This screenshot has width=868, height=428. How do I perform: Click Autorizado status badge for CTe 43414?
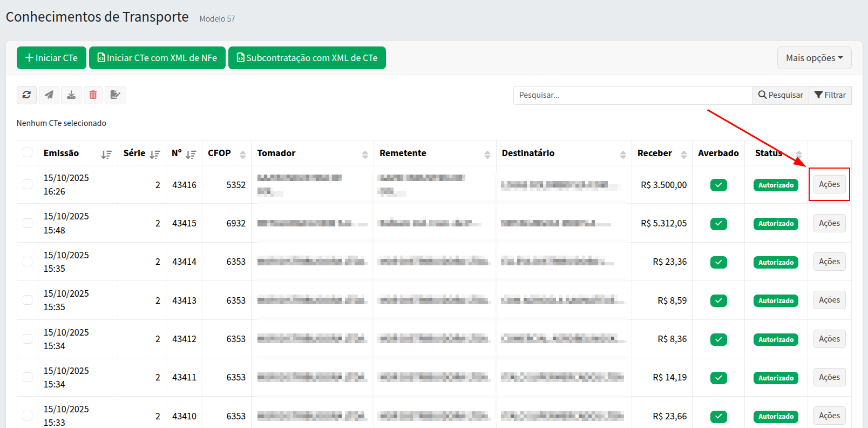[x=776, y=262]
